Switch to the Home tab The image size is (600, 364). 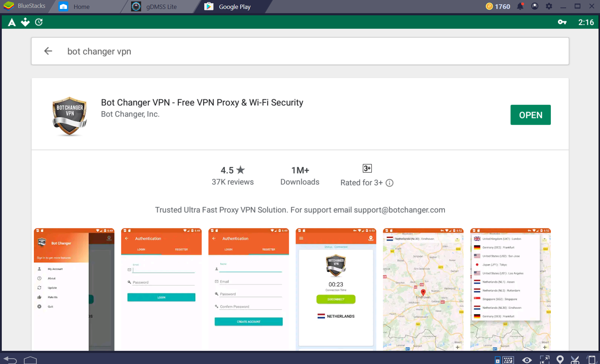(x=74, y=6)
